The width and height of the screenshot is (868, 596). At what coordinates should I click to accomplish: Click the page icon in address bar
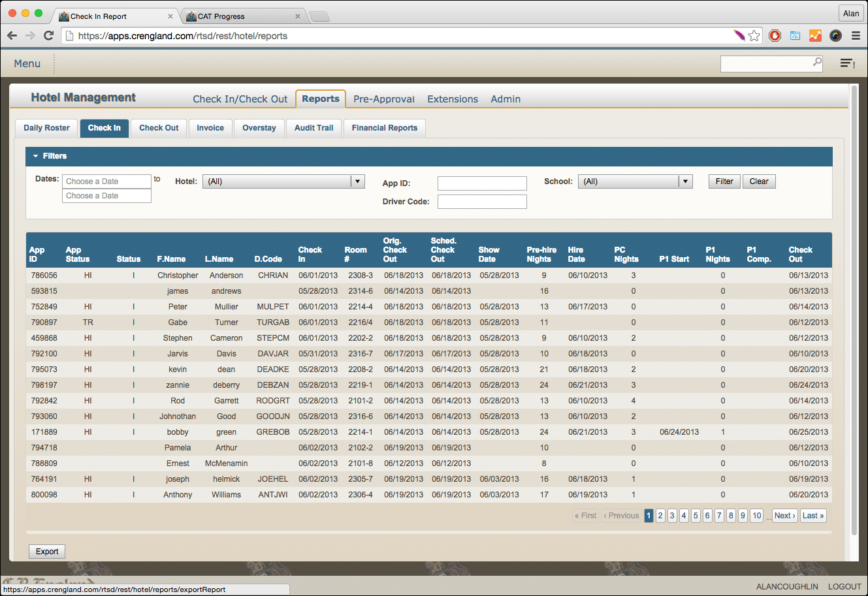(69, 36)
